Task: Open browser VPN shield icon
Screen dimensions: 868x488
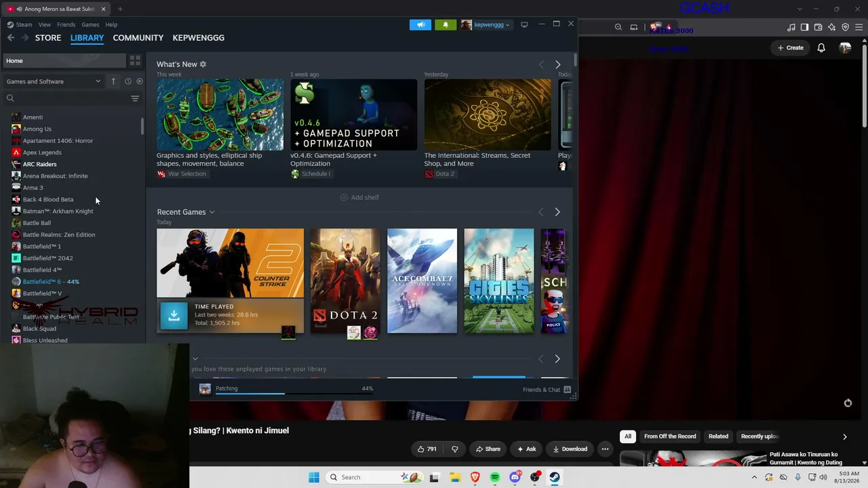Action: (846, 27)
